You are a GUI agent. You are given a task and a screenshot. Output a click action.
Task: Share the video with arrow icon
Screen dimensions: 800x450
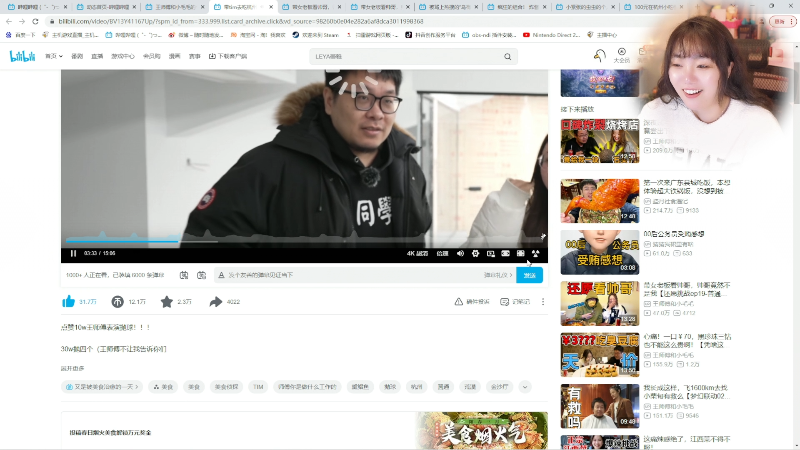click(x=216, y=302)
